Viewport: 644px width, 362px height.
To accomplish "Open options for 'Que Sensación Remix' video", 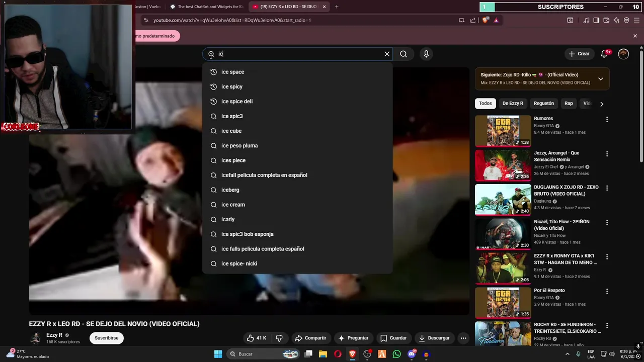I will pyautogui.click(x=607, y=154).
